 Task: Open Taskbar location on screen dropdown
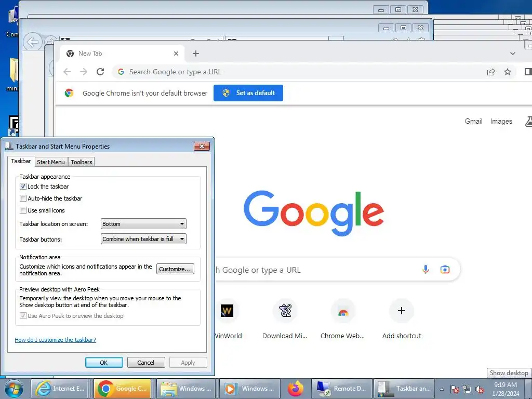click(143, 224)
